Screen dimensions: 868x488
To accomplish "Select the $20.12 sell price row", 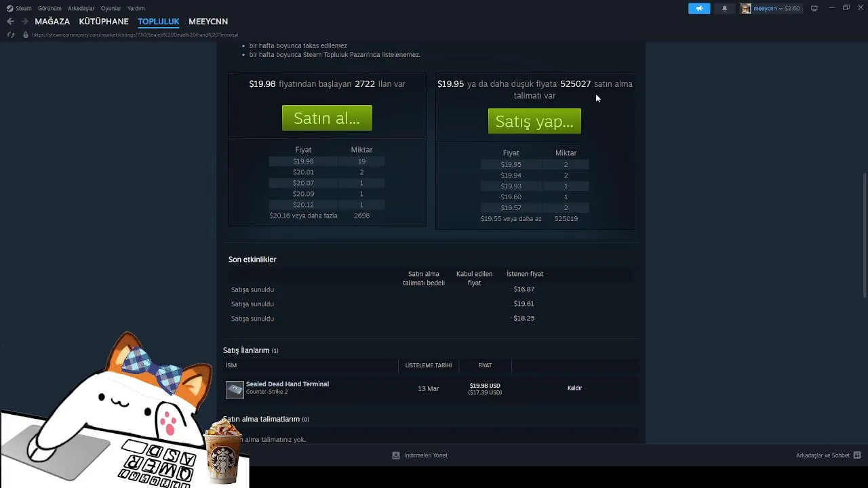I will tap(327, 205).
